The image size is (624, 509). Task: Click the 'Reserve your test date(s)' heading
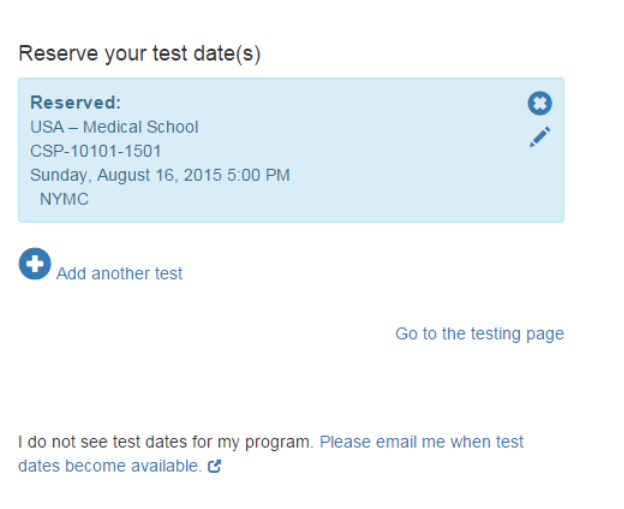(x=139, y=54)
